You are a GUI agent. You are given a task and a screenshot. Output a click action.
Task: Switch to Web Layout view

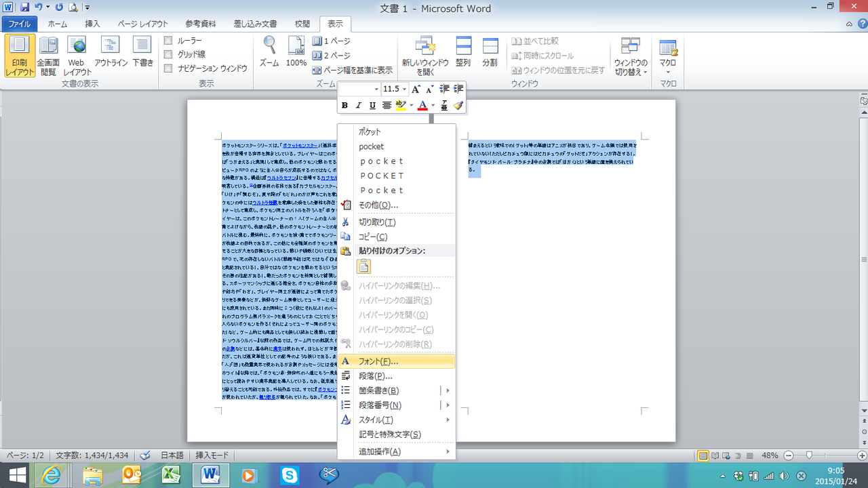[x=78, y=56]
